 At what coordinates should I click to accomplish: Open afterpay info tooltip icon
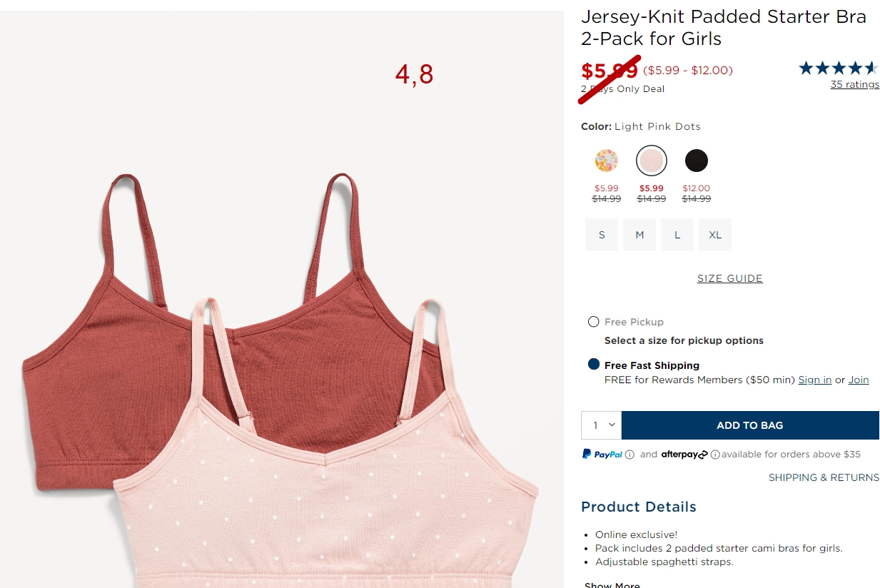[x=715, y=455]
